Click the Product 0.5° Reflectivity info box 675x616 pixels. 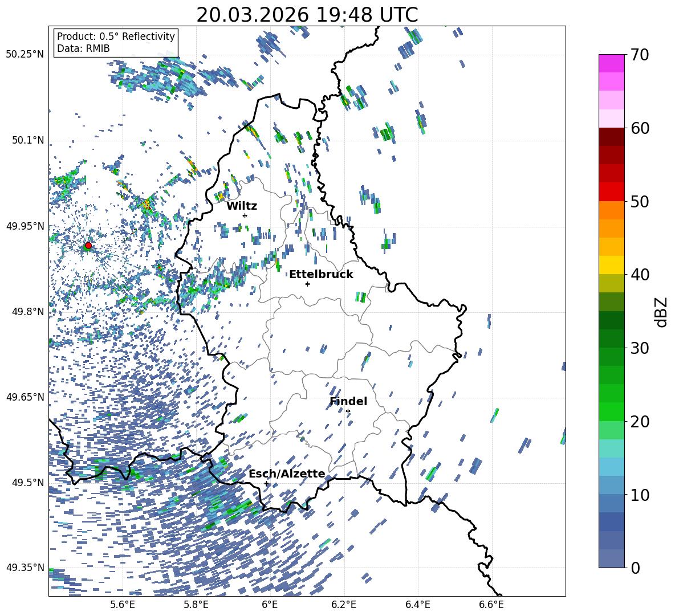pyautogui.click(x=116, y=43)
